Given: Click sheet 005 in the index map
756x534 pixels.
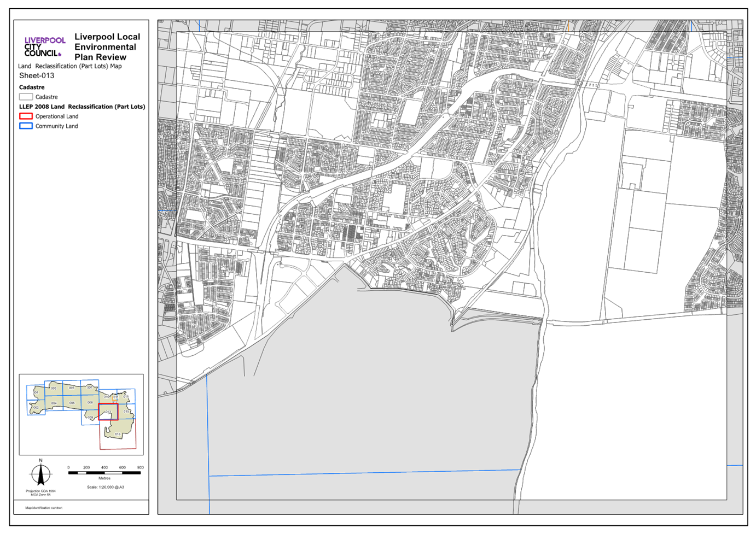Looking at the screenshot, I should 72,388.
